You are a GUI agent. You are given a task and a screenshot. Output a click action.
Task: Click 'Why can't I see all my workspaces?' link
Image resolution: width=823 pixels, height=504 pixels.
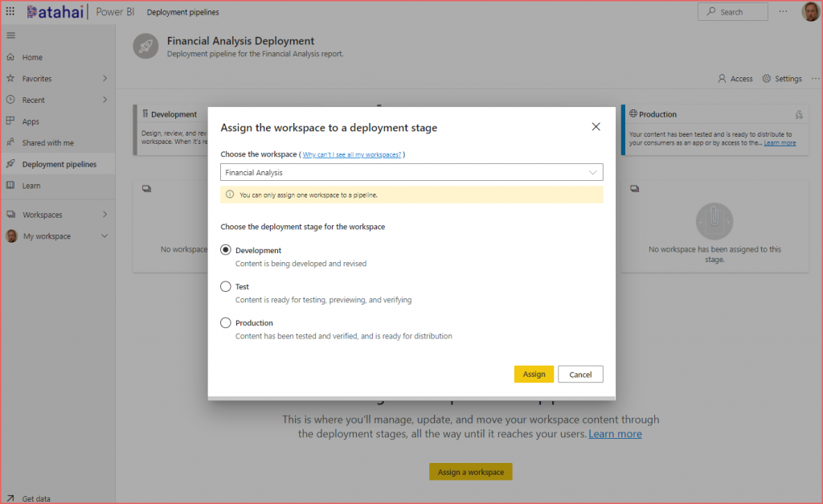[352, 154]
